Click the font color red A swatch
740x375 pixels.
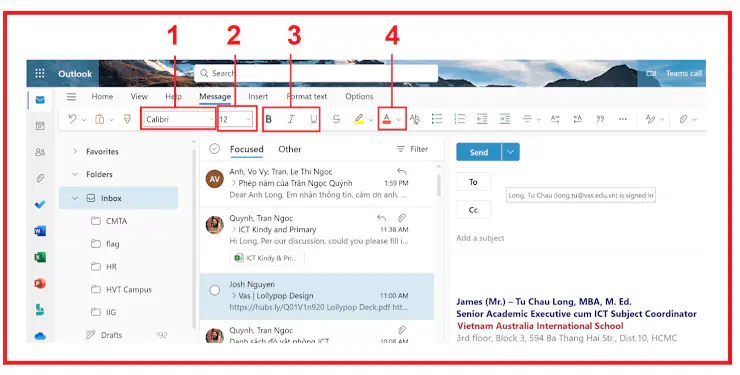(x=387, y=119)
